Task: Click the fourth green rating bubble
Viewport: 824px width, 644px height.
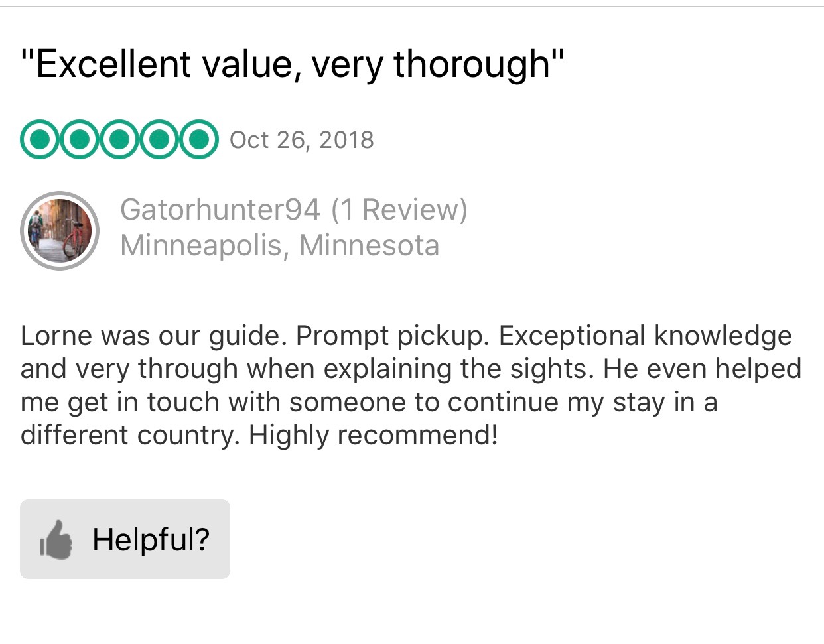Action: pos(159,140)
